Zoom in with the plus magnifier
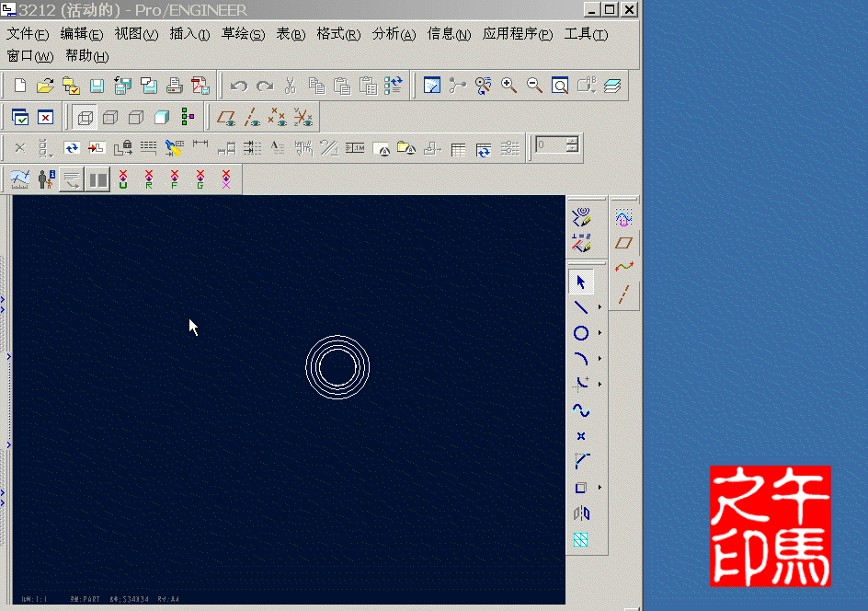 coord(508,86)
